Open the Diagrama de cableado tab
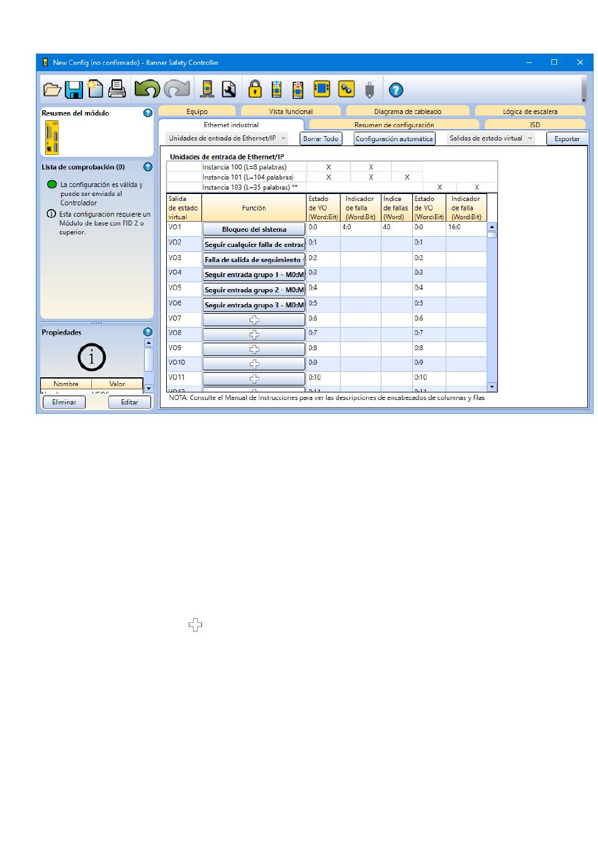 [408, 111]
